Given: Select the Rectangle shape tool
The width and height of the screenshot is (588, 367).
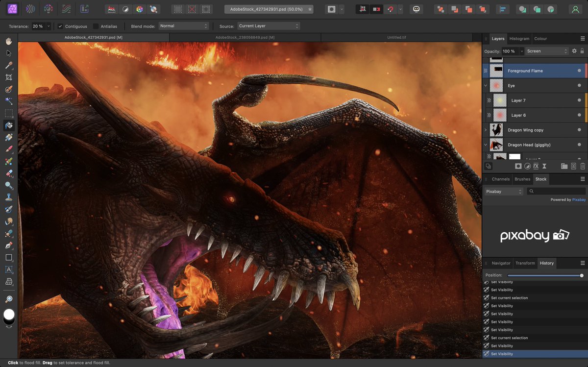Looking at the screenshot, I should click(8, 257).
